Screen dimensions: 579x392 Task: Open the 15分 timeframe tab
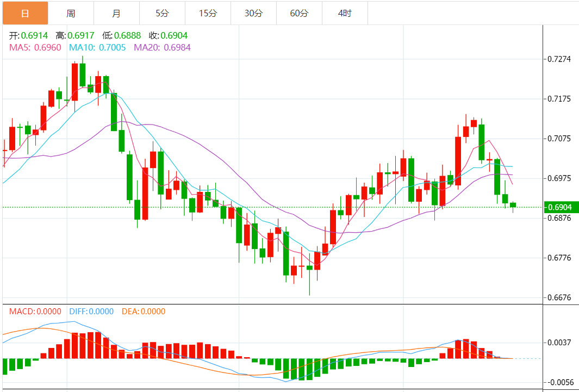coord(208,14)
